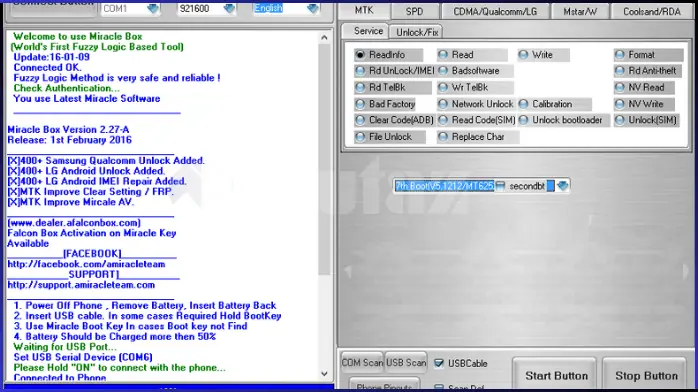Click 'Release: 1st February 2016' line
This screenshot has height=392, width=698.
click(69, 140)
